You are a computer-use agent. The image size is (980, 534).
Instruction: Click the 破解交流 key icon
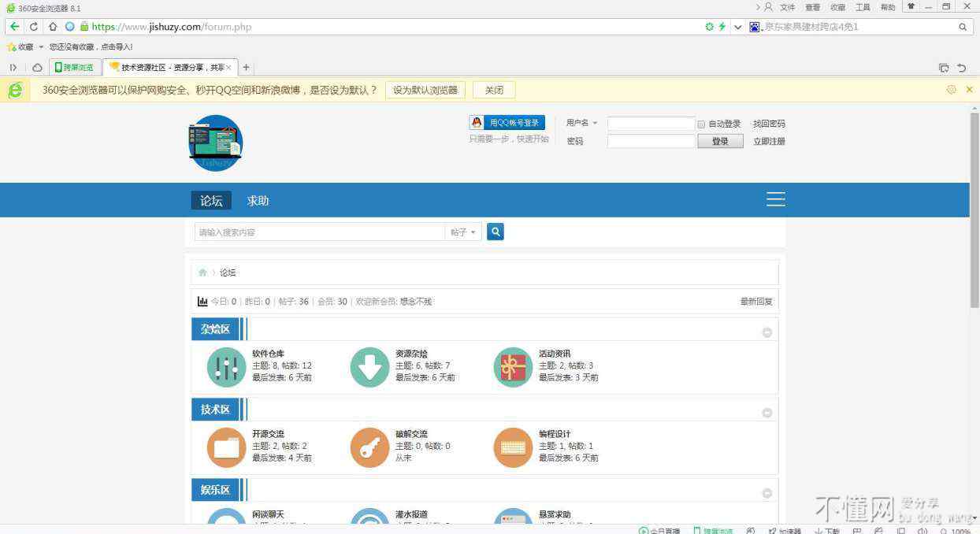pos(369,448)
